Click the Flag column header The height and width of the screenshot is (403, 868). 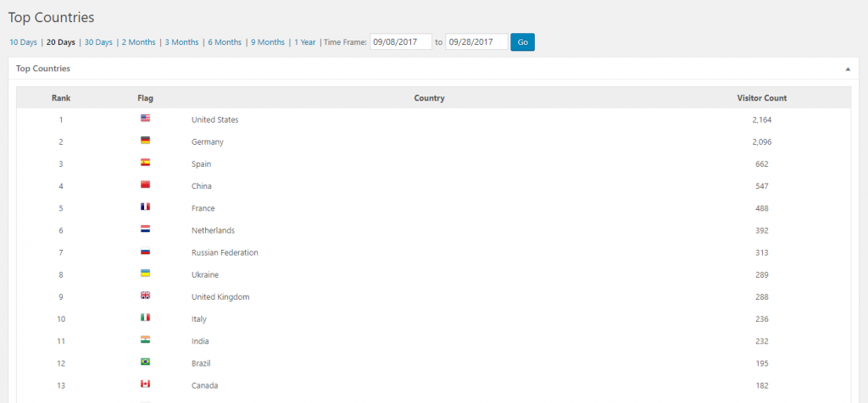[146, 98]
